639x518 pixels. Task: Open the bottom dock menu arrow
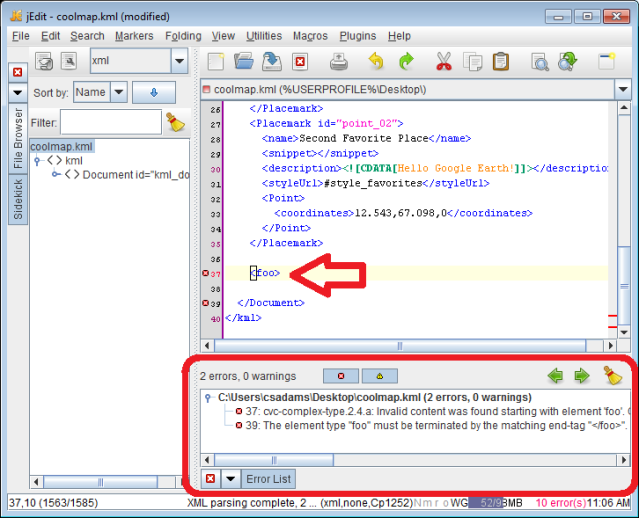tap(230, 478)
